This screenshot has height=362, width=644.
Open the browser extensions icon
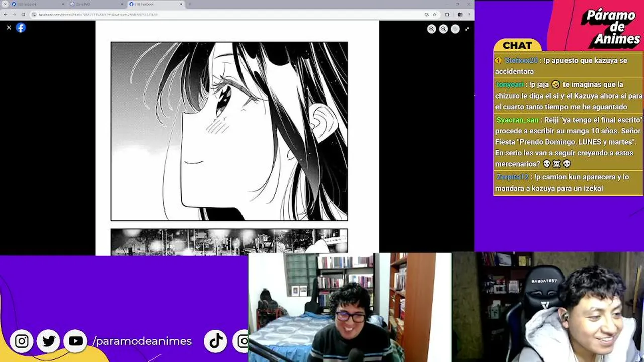[447, 15]
